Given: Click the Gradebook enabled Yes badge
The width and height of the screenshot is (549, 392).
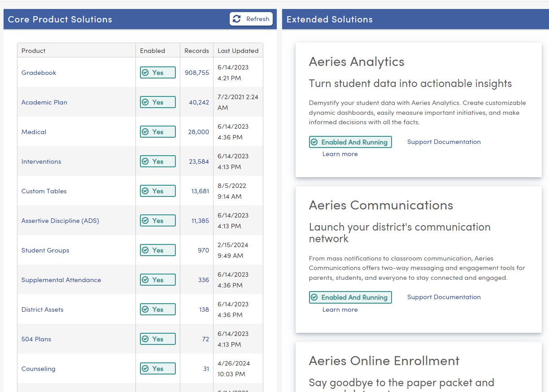Looking at the screenshot, I should pyautogui.click(x=157, y=73).
